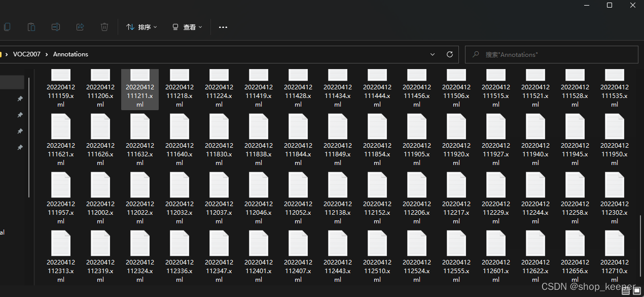The height and width of the screenshot is (297, 644).
Task: Select file 20220412111535.xml
Action: 615,89
